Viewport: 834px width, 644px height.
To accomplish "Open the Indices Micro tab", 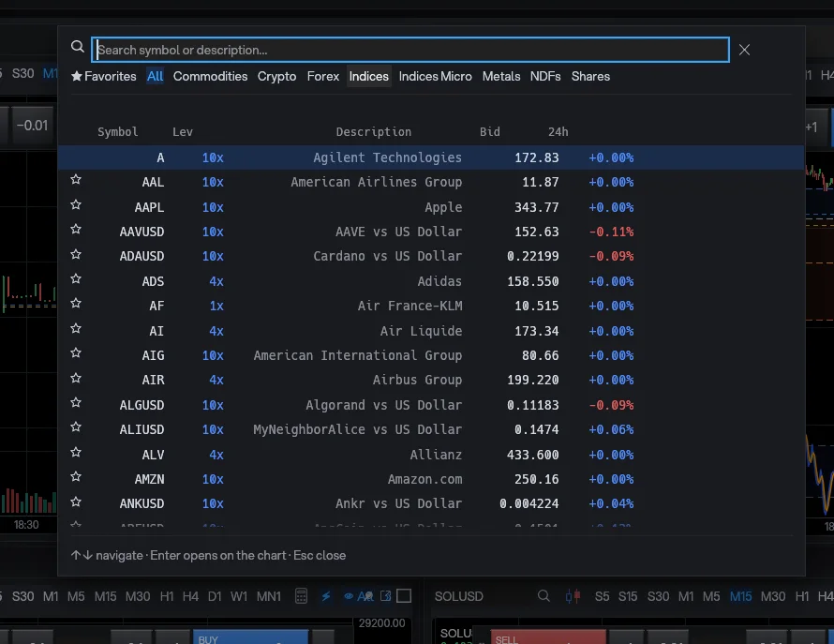I will [x=435, y=77].
